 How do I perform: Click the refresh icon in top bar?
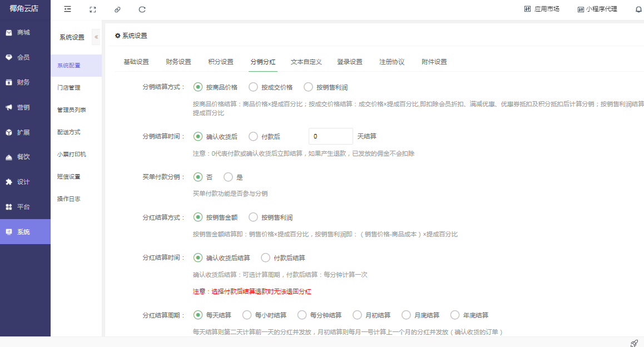pos(142,9)
